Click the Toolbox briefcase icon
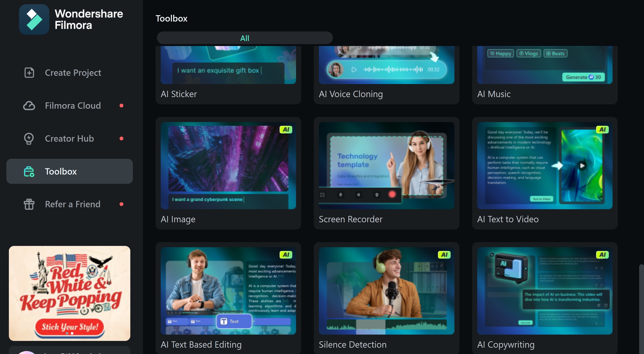Image resolution: width=644 pixels, height=354 pixels. click(29, 172)
